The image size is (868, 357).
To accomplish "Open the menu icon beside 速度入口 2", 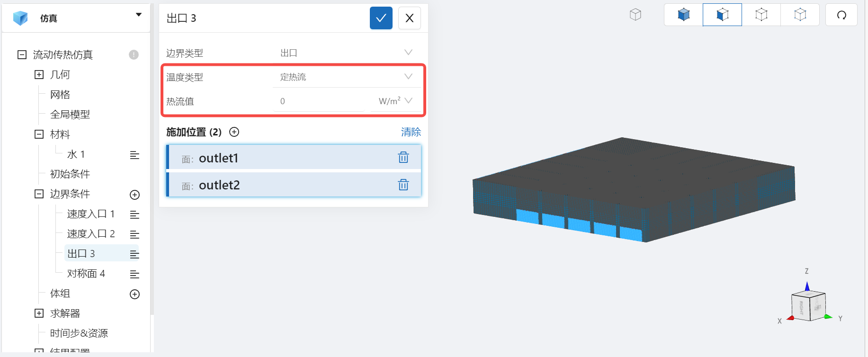I will click(x=134, y=234).
